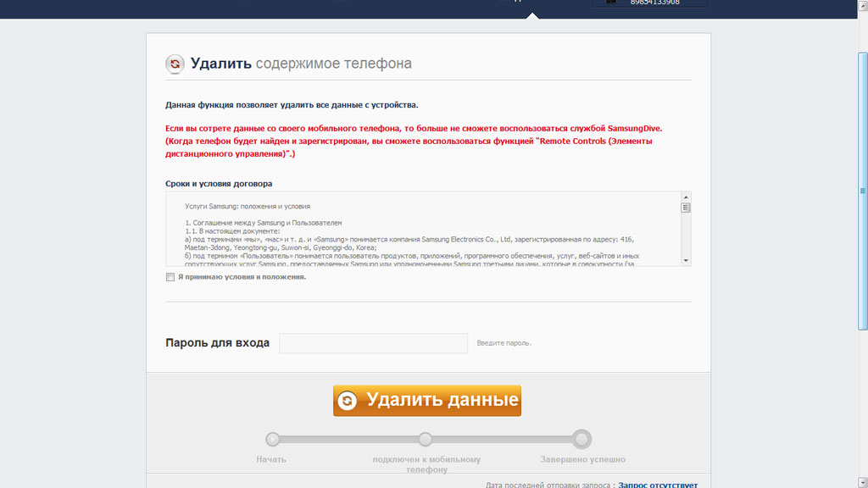The width and height of the screenshot is (868, 488).
Task: Click the подключен к мобильному телефону step circle
Action: pyautogui.click(x=426, y=440)
